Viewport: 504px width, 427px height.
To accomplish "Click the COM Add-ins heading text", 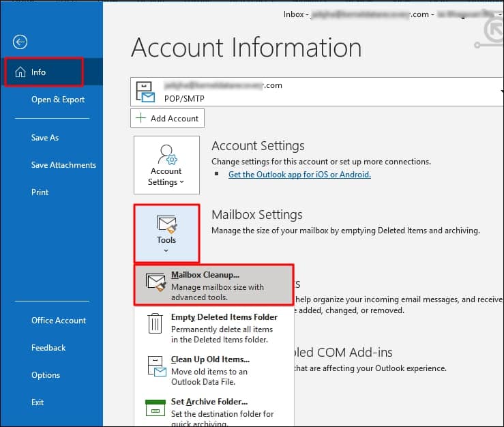I will point(343,353).
